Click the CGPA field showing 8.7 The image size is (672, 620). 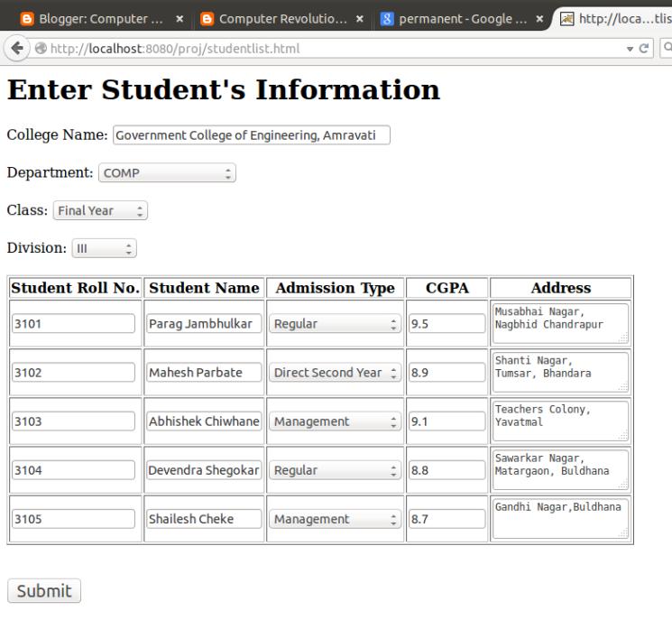point(447,519)
